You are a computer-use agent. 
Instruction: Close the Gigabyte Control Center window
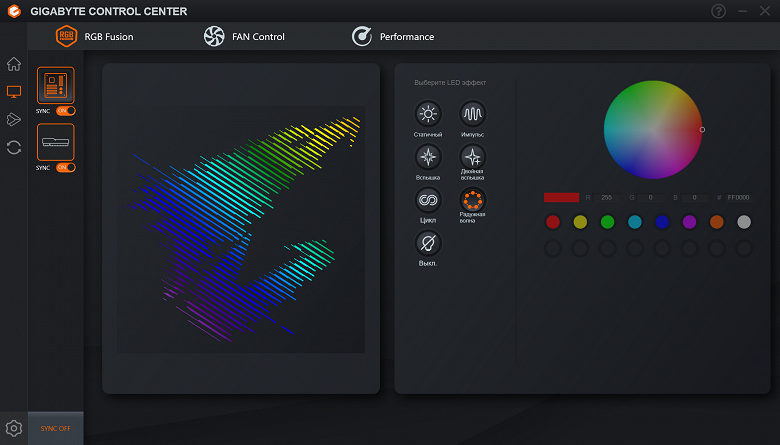(x=765, y=11)
